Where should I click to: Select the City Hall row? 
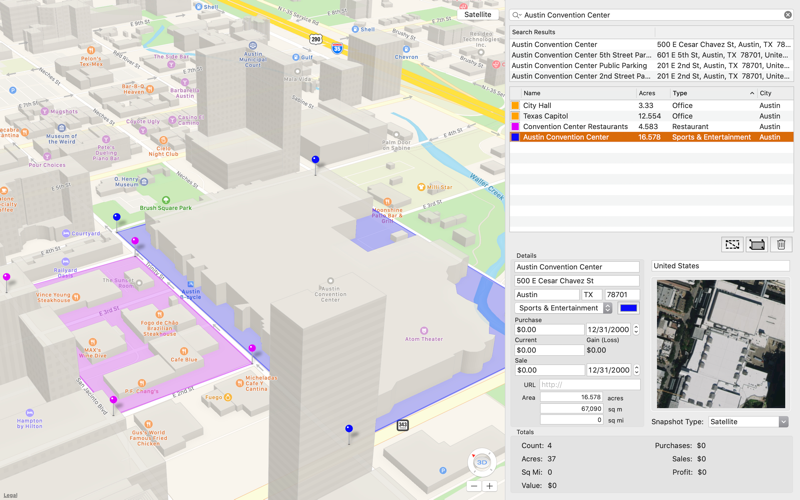[652, 106]
